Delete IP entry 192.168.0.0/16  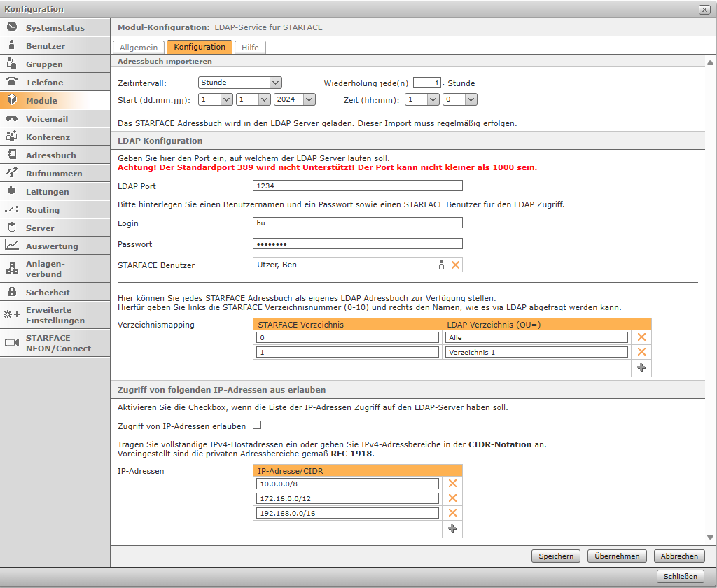tap(453, 512)
